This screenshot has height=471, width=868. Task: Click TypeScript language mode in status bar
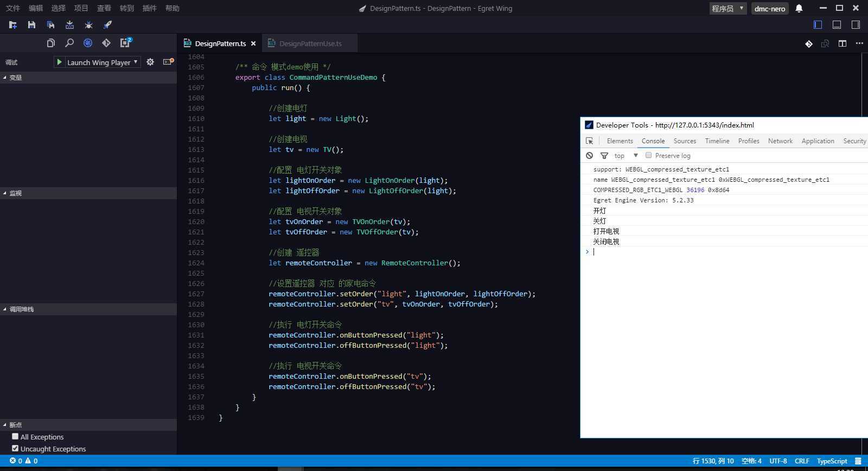832,461
